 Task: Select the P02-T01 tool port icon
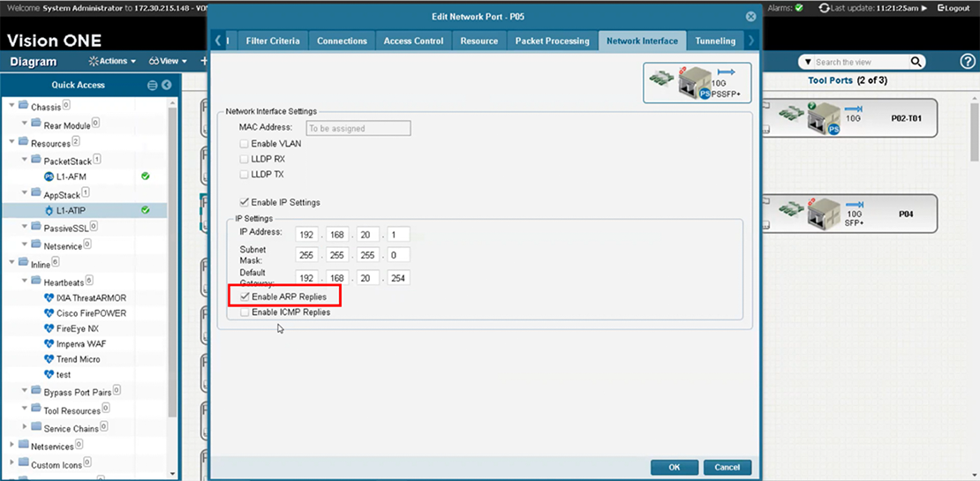824,117
